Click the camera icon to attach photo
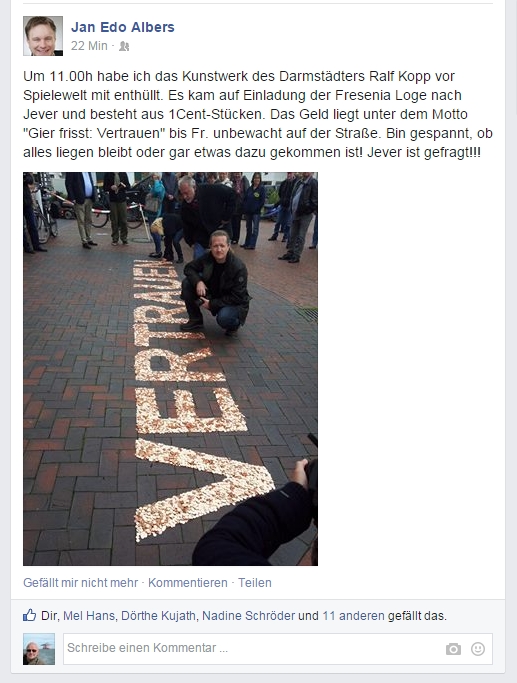Viewport: 517px width, 683px height. (453, 649)
